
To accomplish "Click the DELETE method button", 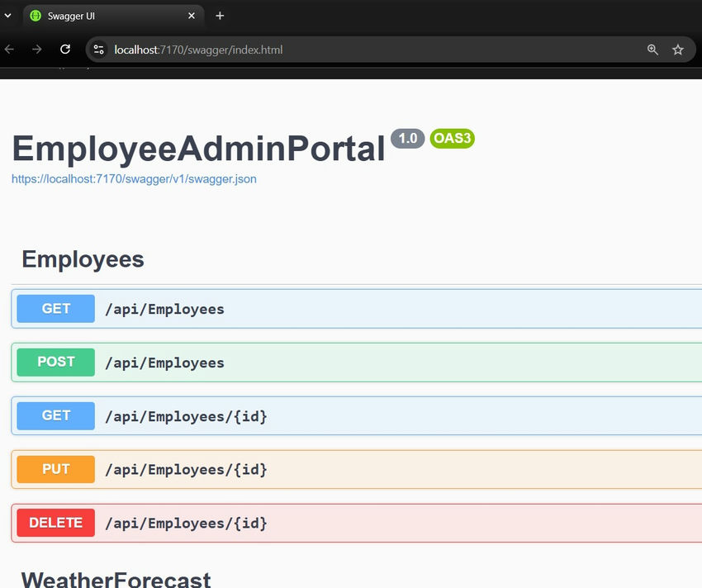I will click(56, 523).
